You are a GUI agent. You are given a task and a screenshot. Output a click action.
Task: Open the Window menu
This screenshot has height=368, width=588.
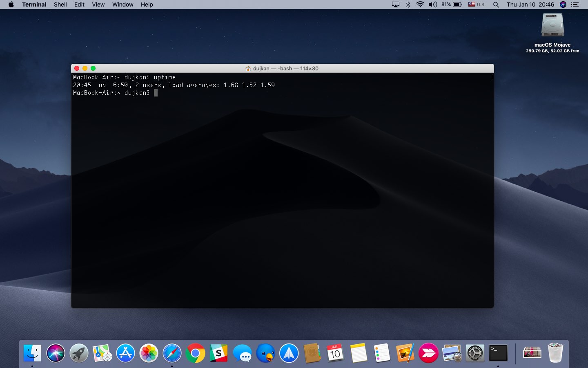click(x=122, y=4)
